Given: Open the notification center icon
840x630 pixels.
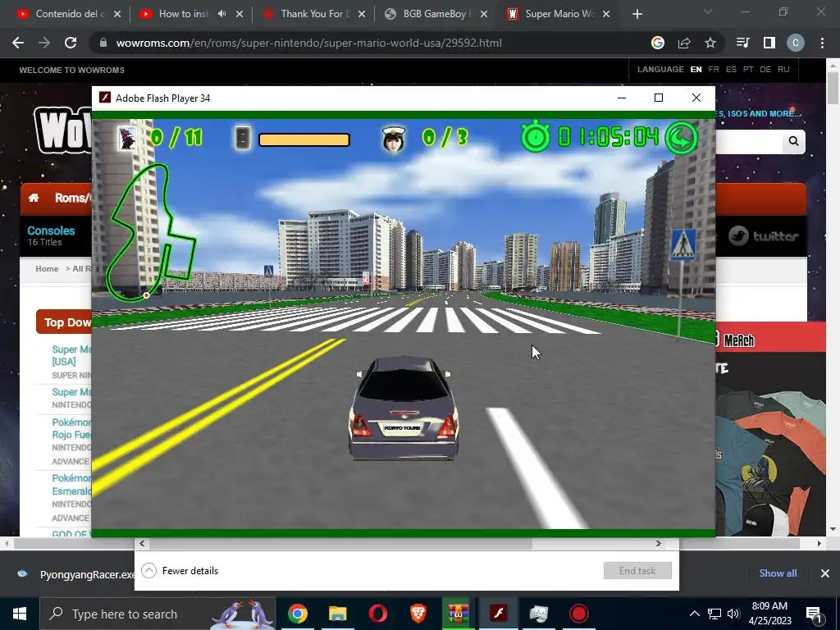Looking at the screenshot, I should tap(814, 614).
